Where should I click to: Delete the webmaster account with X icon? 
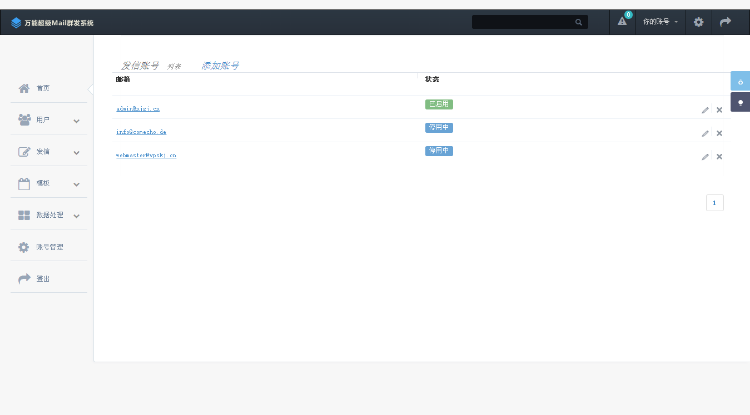click(719, 157)
